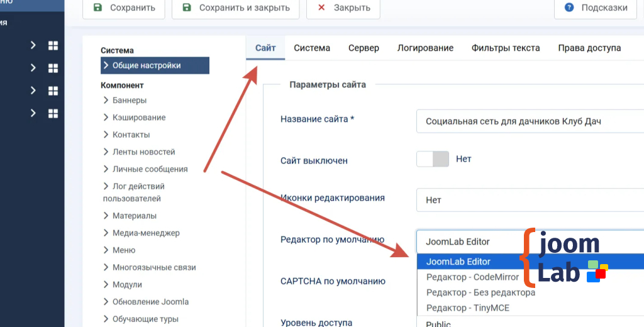This screenshot has width=644, height=327.
Task: Expand the fourth left menu chevron
Action: (33, 113)
